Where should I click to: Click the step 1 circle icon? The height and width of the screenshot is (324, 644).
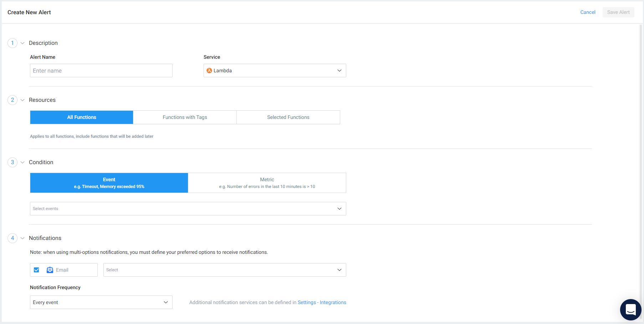tap(12, 43)
